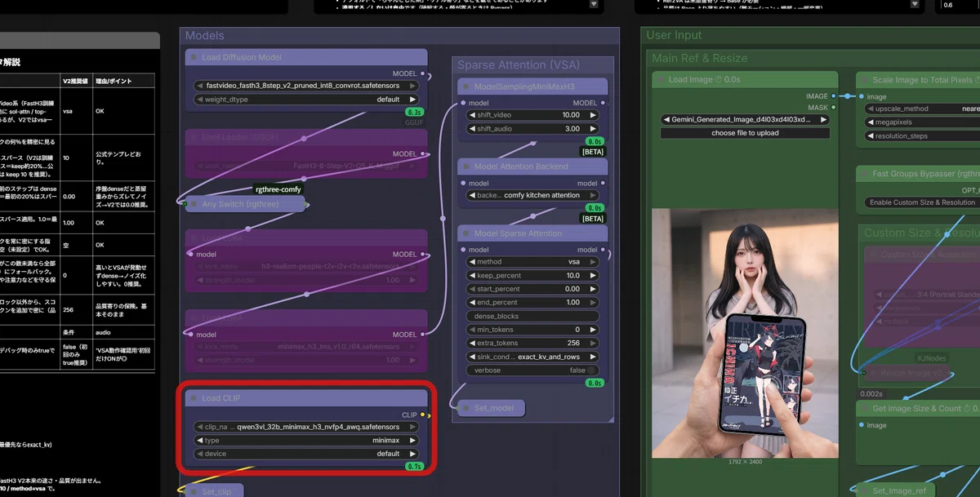Collapse the Scale Image to Total Pixels node
The width and height of the screenshot is (980, 497).
[x=865, y=80]
